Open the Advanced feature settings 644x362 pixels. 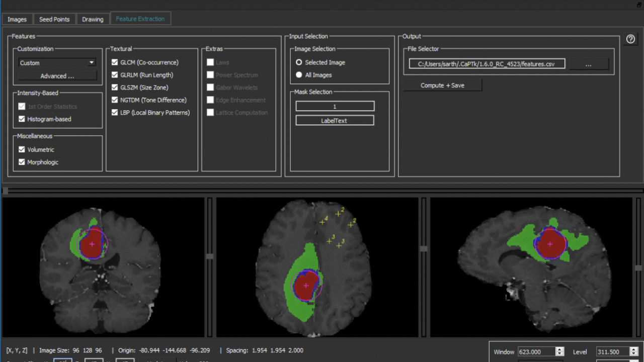pos(57,75)
